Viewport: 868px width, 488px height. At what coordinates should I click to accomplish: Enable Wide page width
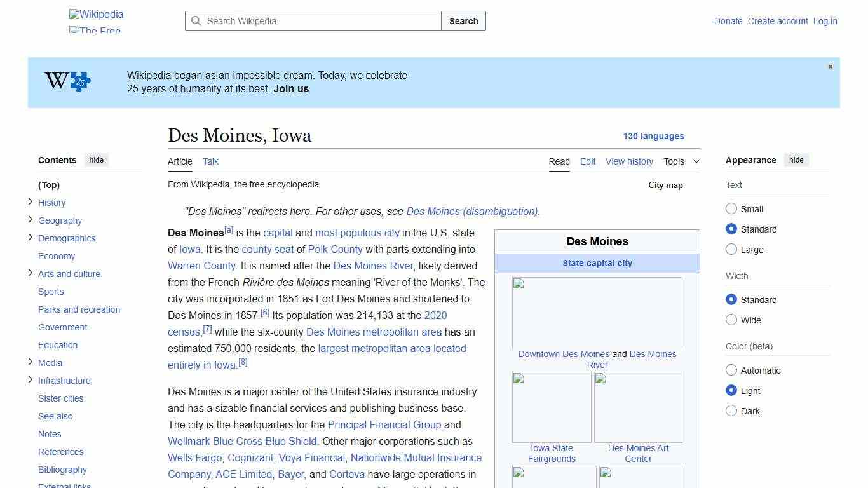click(731, 320)
